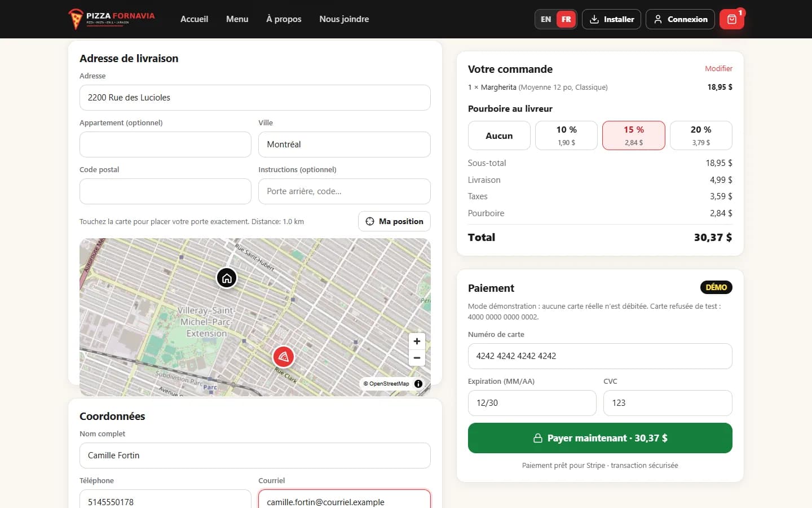Click the Taxes value 3,59 $
This screenshot has height=508, width=812.
[721, 196]
